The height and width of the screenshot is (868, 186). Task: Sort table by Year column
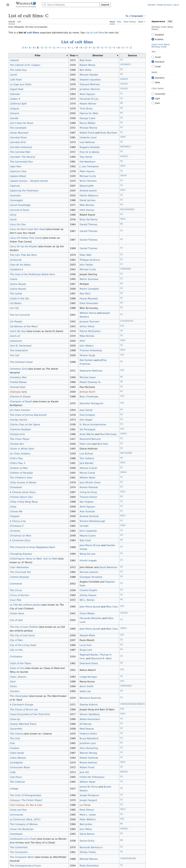pos(74,55)
